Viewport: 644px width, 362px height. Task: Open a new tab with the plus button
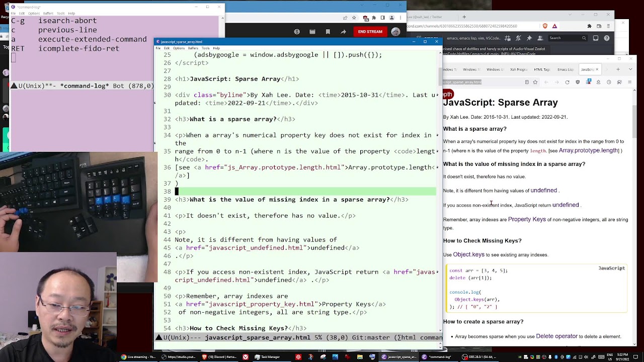[618, 69]
